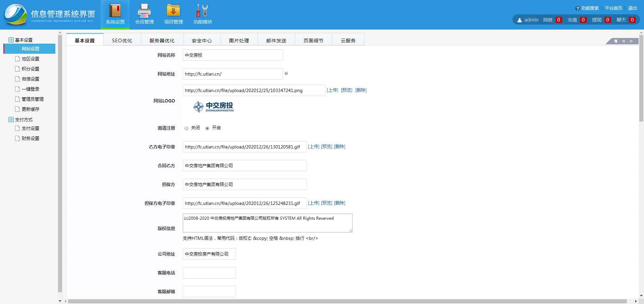Collapse the 支付方式 sidebar group
Image resolution: width=644 pixels, height=304 pixels.
coord(11,120)
